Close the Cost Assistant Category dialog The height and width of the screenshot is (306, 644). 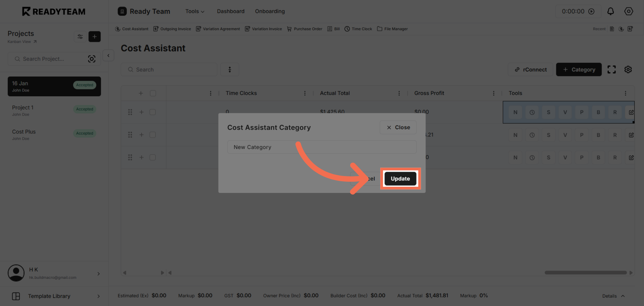point(398,127)
